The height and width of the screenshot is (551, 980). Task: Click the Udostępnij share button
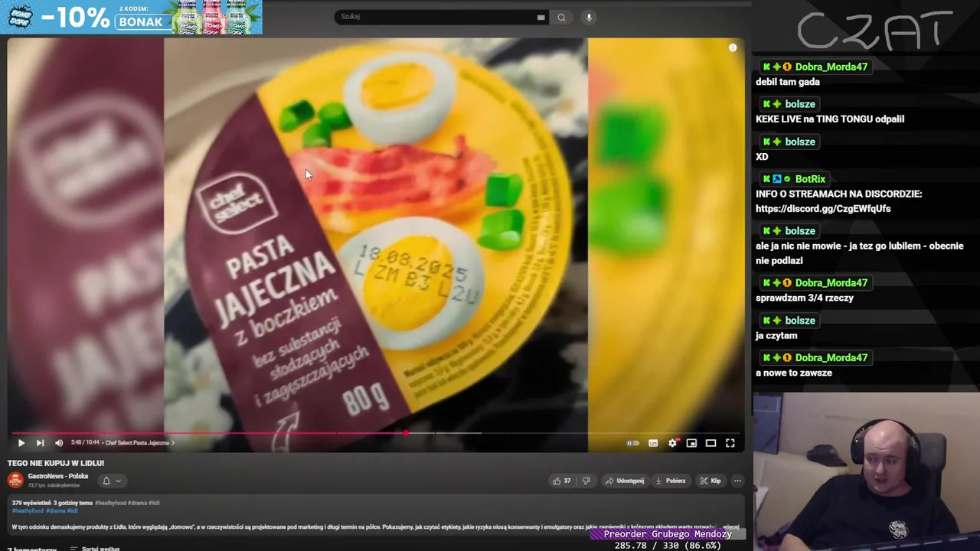625,481
